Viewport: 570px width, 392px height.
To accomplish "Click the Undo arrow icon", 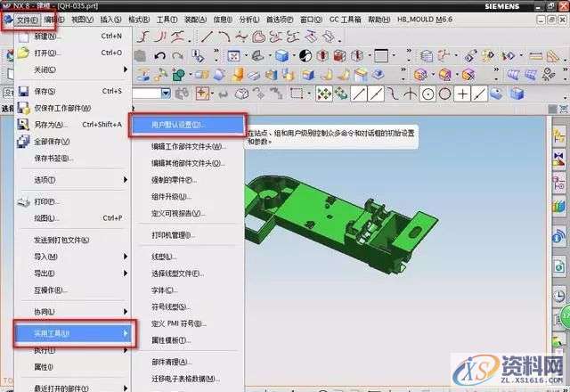I will [x=160, y=56].
